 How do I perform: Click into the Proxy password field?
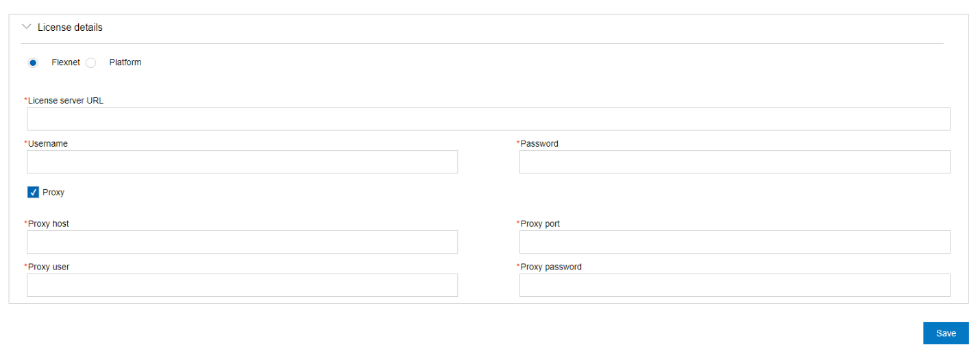click(x=734, y=285)
